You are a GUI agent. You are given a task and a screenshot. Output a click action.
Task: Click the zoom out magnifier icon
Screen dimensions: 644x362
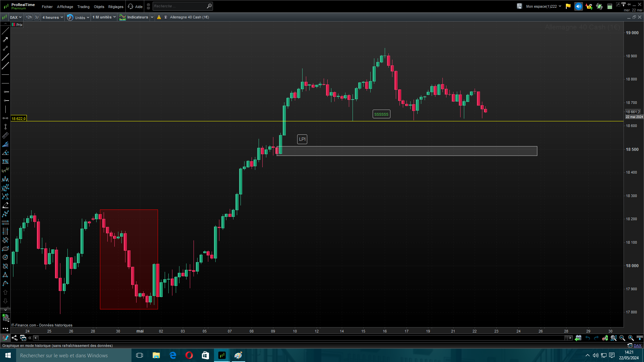point(622,338)
